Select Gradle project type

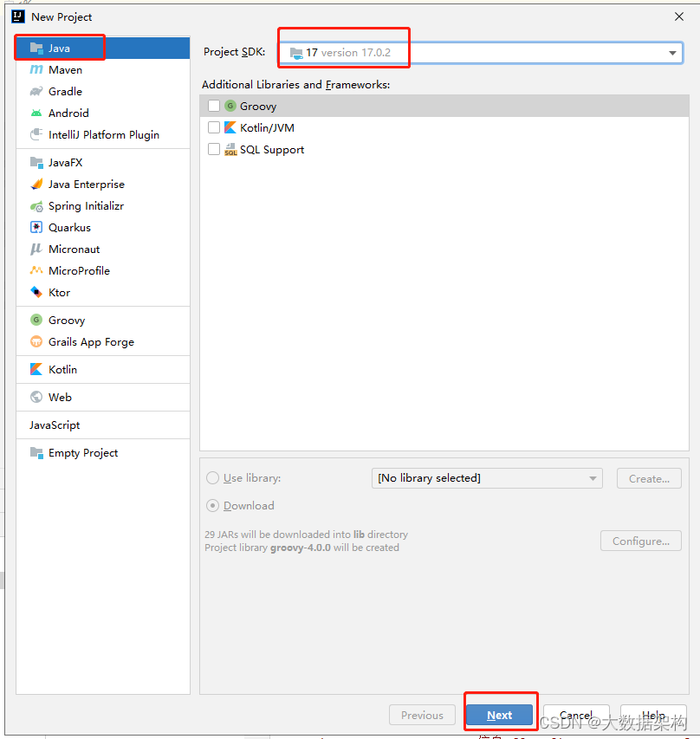(103, 92)
